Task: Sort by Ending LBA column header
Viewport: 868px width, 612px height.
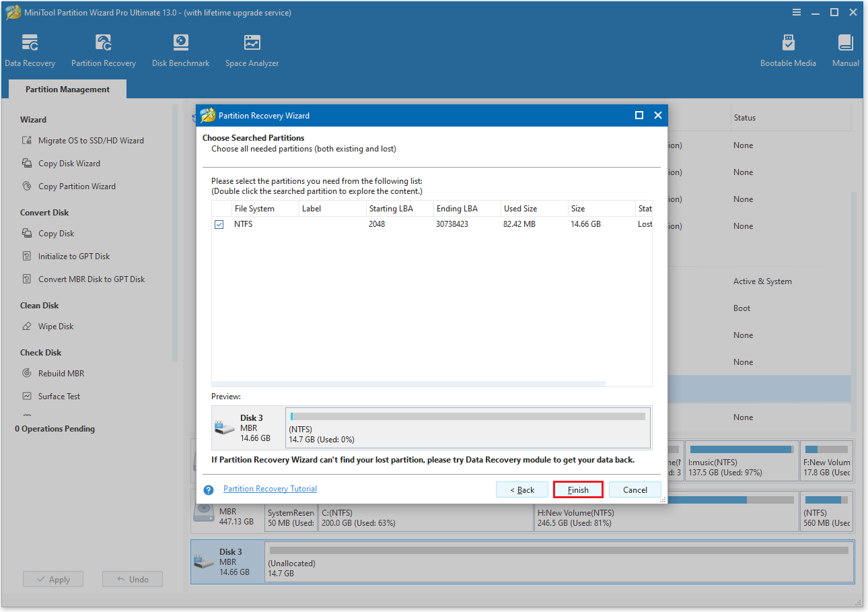Action: (x=466, y=209)
